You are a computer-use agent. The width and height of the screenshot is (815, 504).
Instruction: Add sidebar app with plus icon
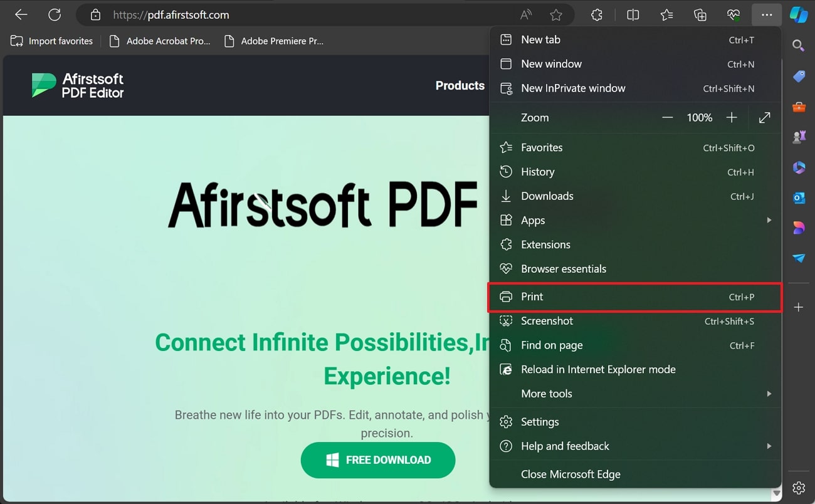pos(799,307)
